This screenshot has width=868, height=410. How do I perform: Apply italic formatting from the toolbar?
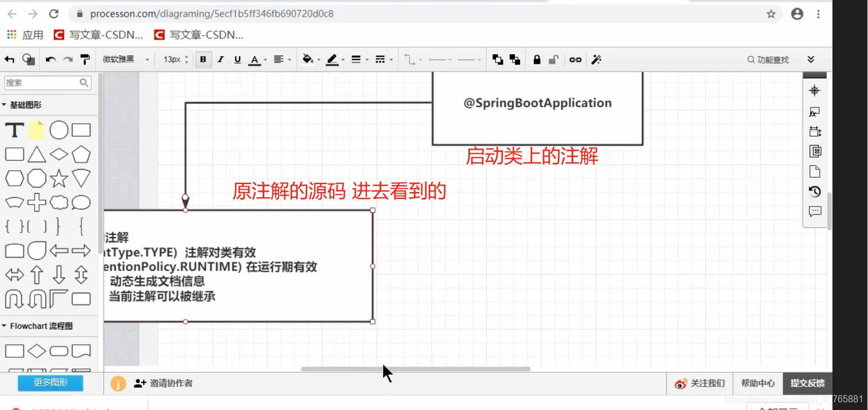[220, 59]
